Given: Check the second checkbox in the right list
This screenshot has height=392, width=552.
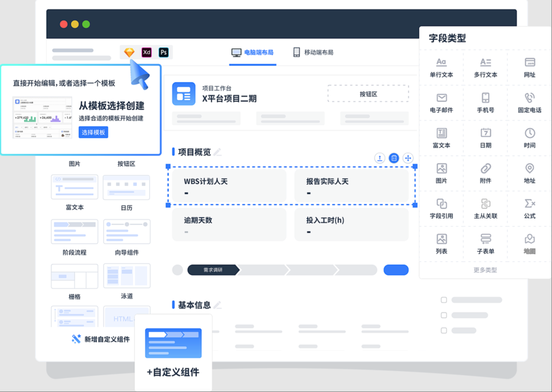Looking at the screenshot, I should pyautogui.click(x=444, y=315).
